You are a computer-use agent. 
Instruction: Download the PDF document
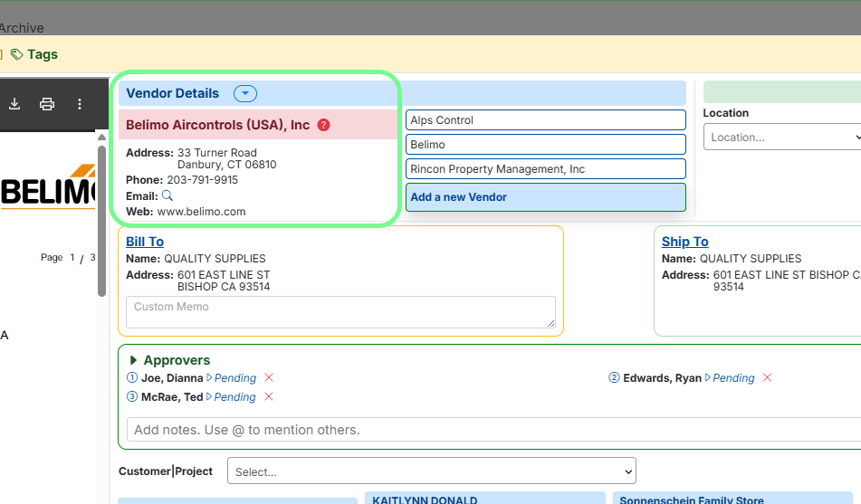point(14,104)
